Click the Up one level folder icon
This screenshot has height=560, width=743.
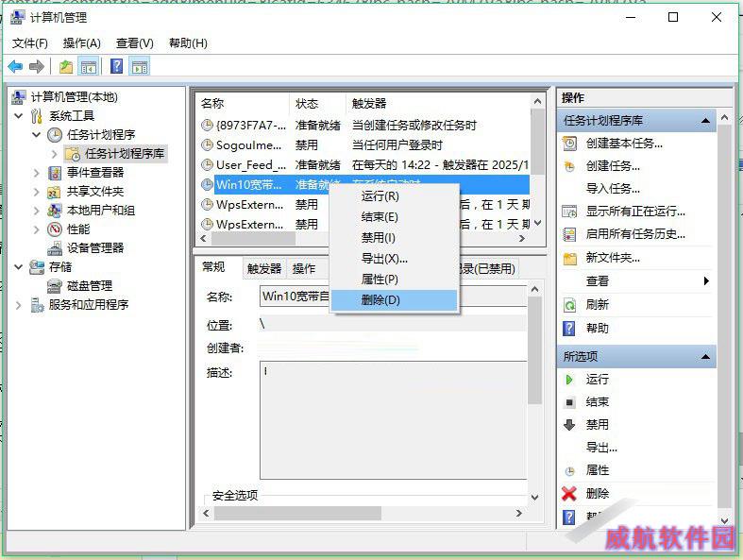tap(66, 67)
